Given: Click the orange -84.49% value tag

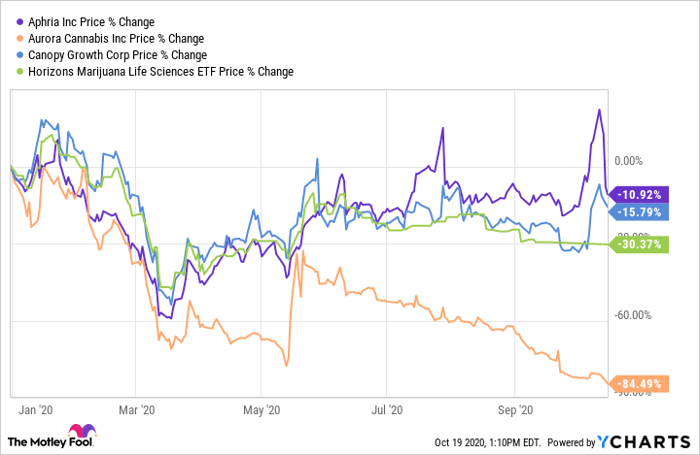Looking at the screenshot, I should (x=637, y=380).
